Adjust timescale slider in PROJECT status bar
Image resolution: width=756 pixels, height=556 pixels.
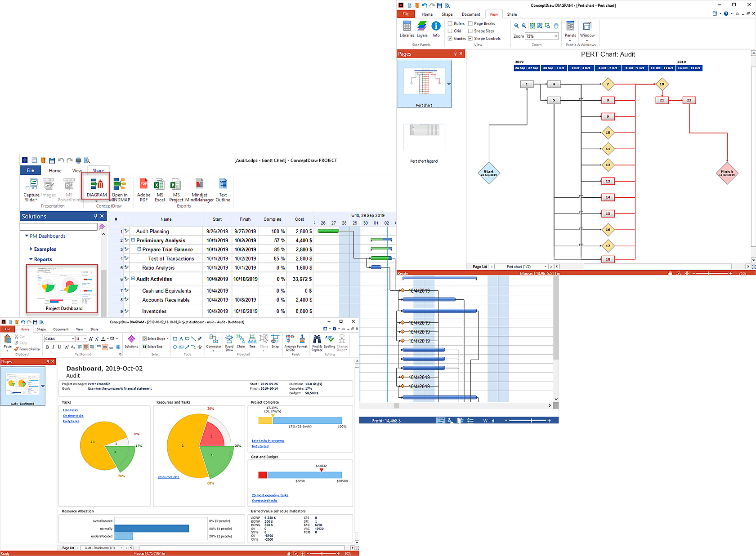click(532, 421)
